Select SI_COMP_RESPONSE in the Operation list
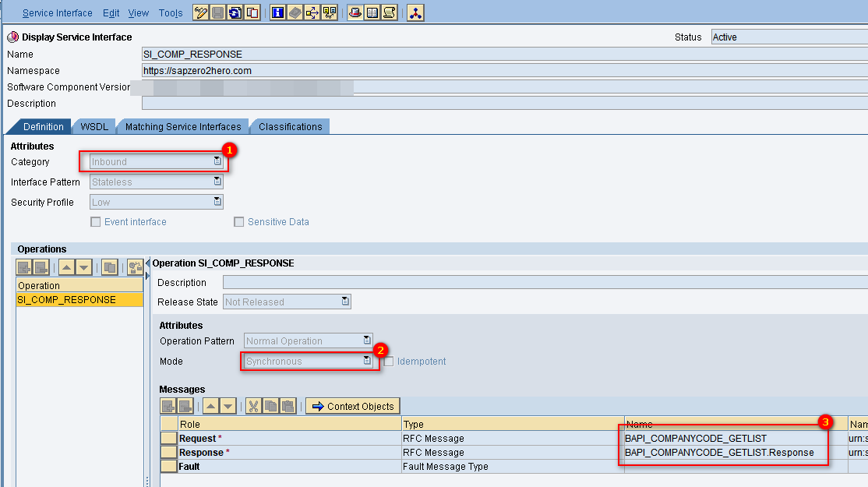The image size is (868, 487). tap(67, 300)
